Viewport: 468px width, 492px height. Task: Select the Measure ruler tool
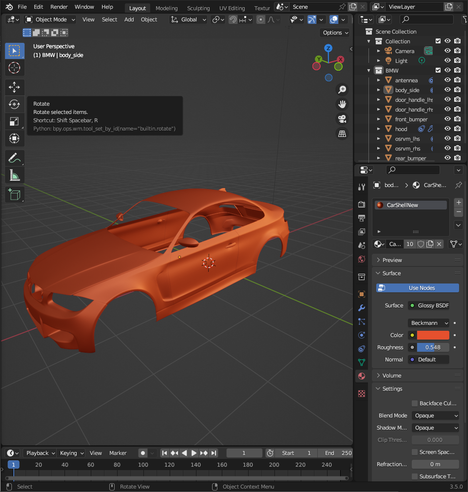(x=14, y=175)
